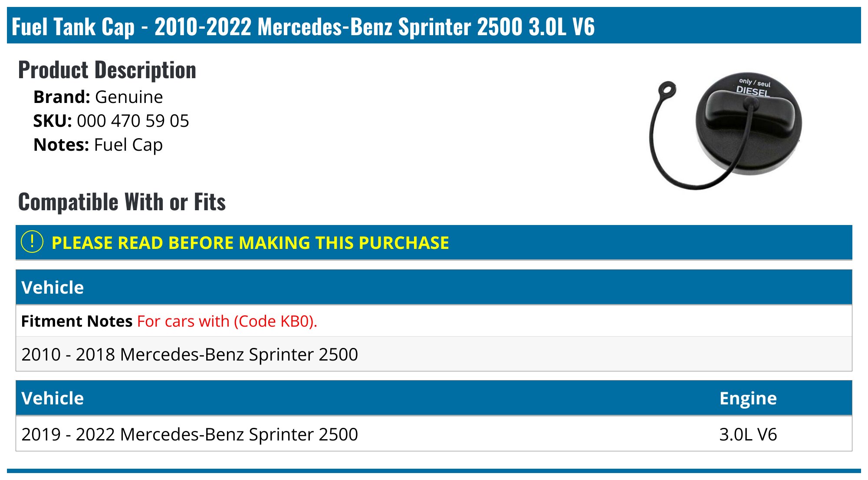Image resolution: width=868 pixels, height=480 pixels.
Task: Select the 2019 - 2022 Sprinter 2500 row
Action: point(190,434)
